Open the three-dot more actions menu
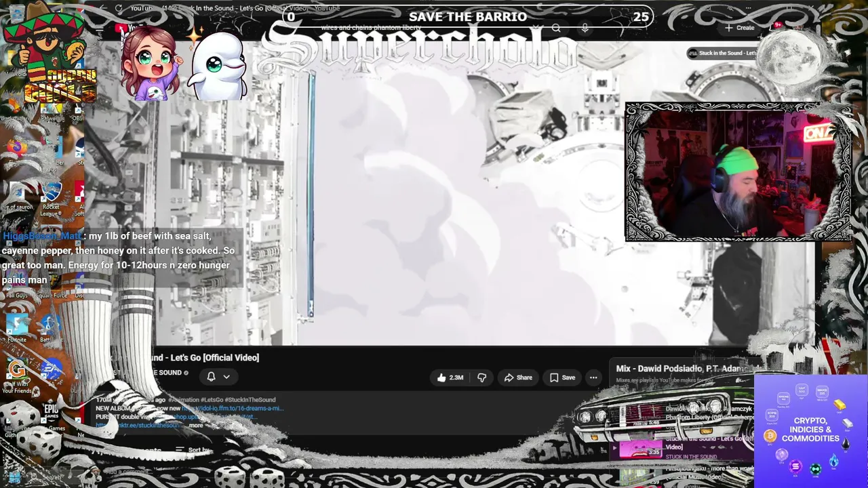Viewport: 868px width, 488px height. click(x=593, y=378)
